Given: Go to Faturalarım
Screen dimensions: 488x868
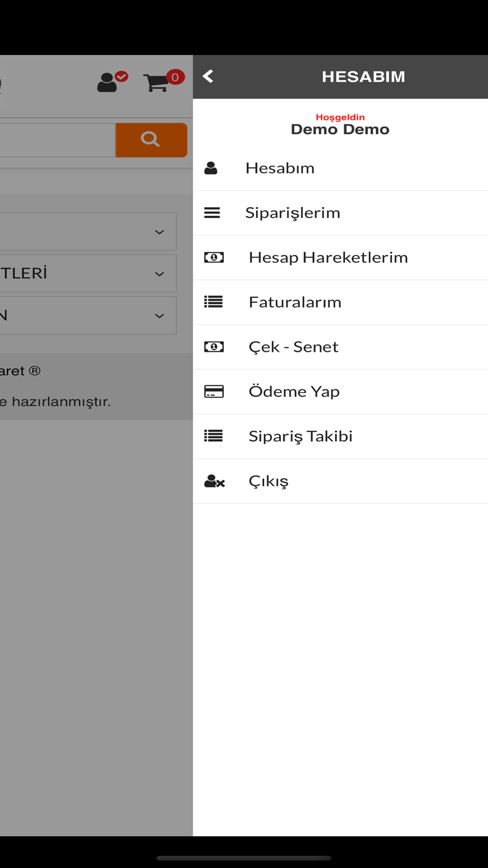Looking at the screenshot, I should (x=295, y=302).
